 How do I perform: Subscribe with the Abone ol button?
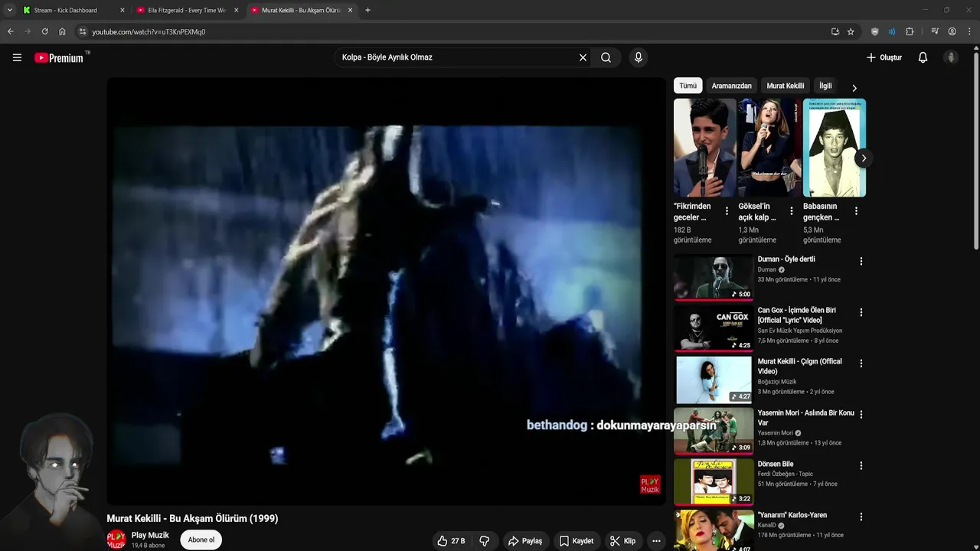coord(201,540)
